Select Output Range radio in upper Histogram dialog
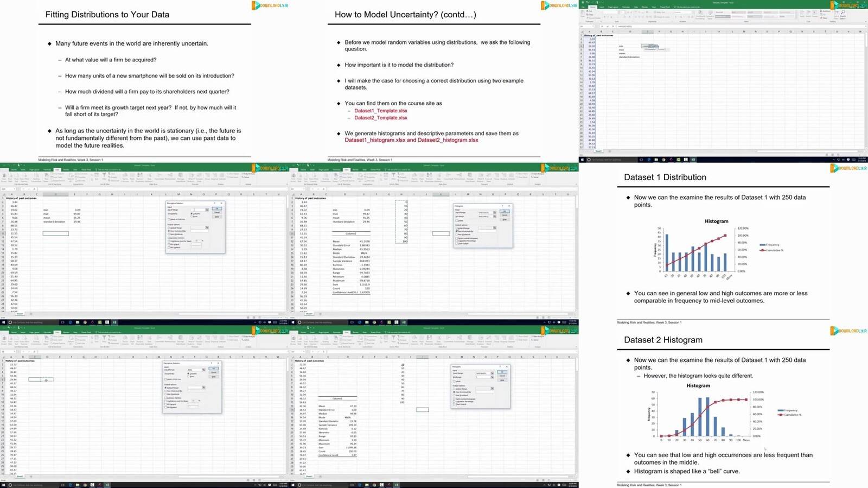Image resolution: width=868 pixels, height=488 pixels. (457, 228)
